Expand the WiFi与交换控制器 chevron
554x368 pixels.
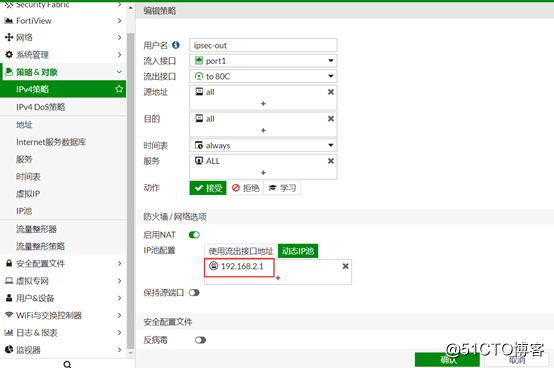(119, 315)
